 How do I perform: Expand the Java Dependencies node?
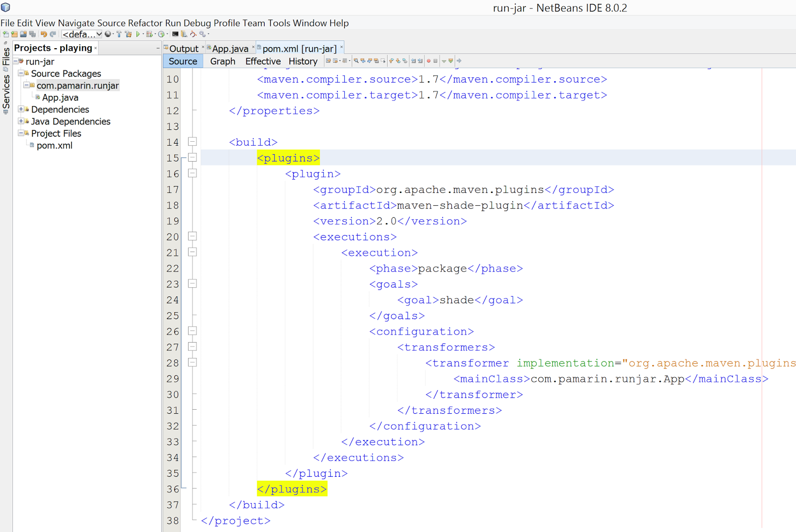(21, 121)
